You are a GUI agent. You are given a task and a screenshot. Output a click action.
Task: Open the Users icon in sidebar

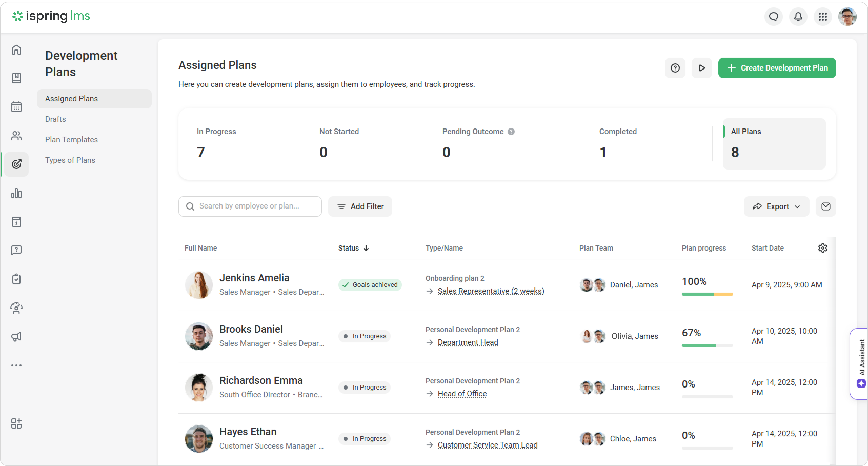coord(16,136)
